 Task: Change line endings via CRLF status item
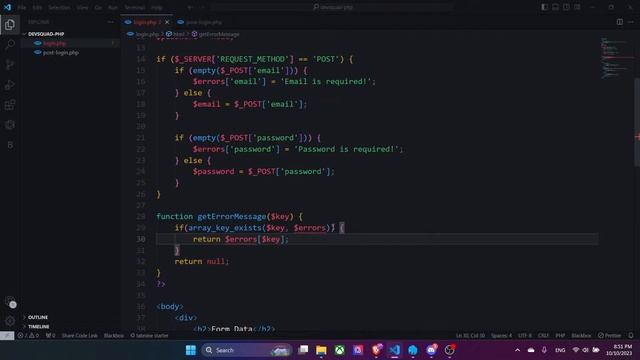(543, 336)
